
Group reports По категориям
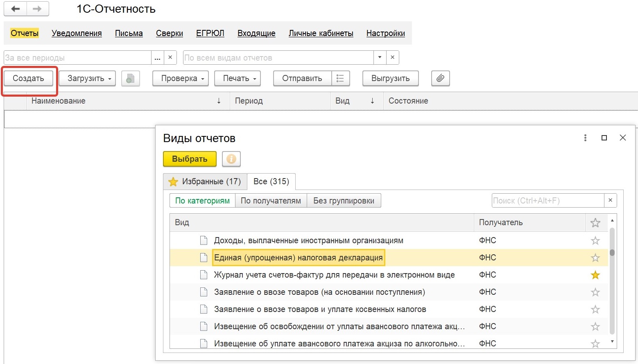pyautogui.click(x=202, y=201)
